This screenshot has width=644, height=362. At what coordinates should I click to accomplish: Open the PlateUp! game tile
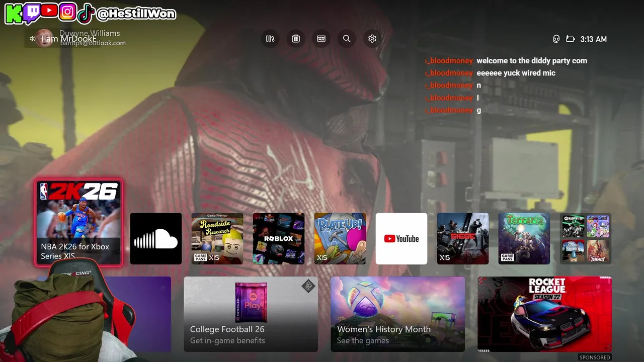pyautogui.click(x=340, y=238)
